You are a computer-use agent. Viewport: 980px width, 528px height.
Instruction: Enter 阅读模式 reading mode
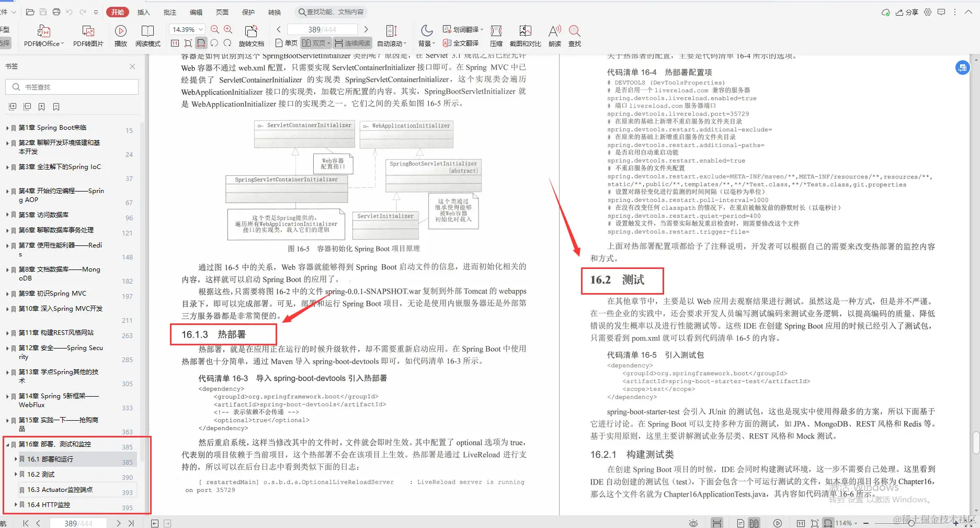point(148,35)
